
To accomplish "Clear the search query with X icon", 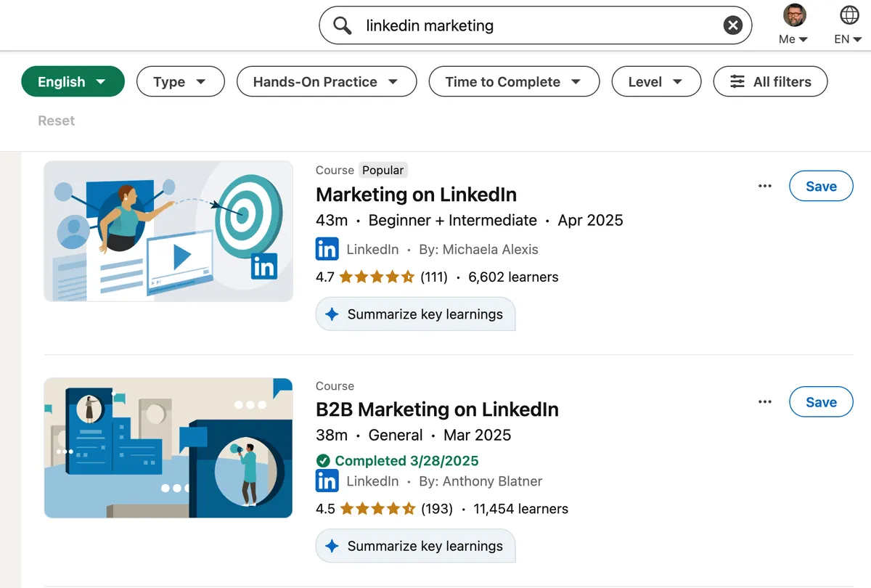I will (x=733, y=25).
